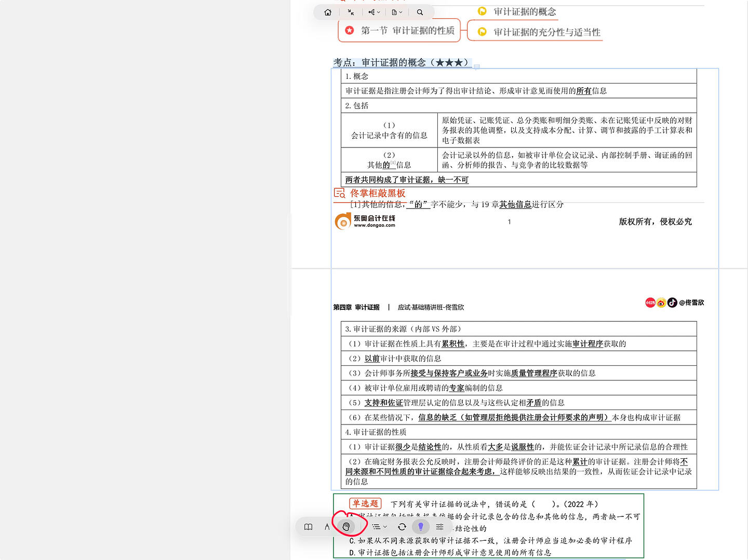
Task: Click the TikTok icon beside @佟雪欣
Action: pos(672,303)
